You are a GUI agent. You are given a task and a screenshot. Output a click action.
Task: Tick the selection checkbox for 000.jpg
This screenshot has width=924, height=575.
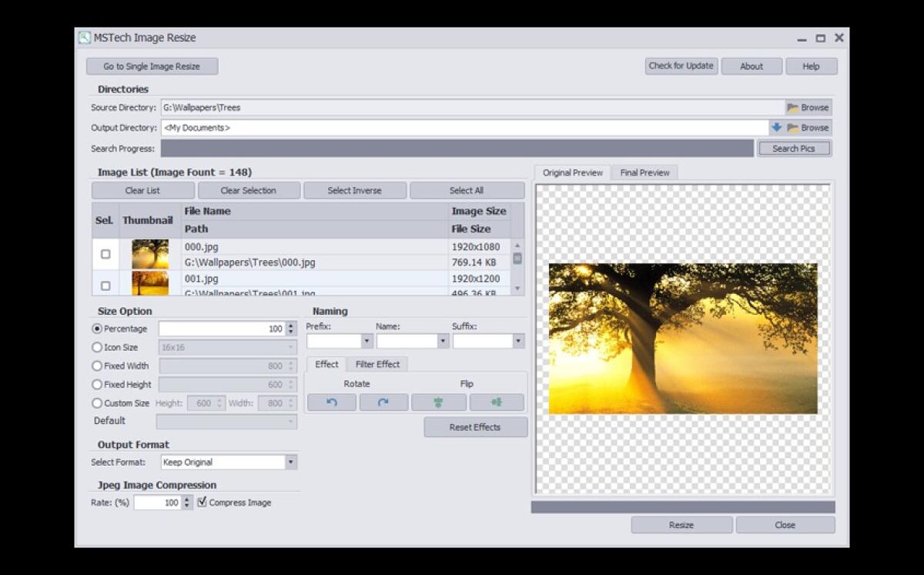click(x=105, y=254)
